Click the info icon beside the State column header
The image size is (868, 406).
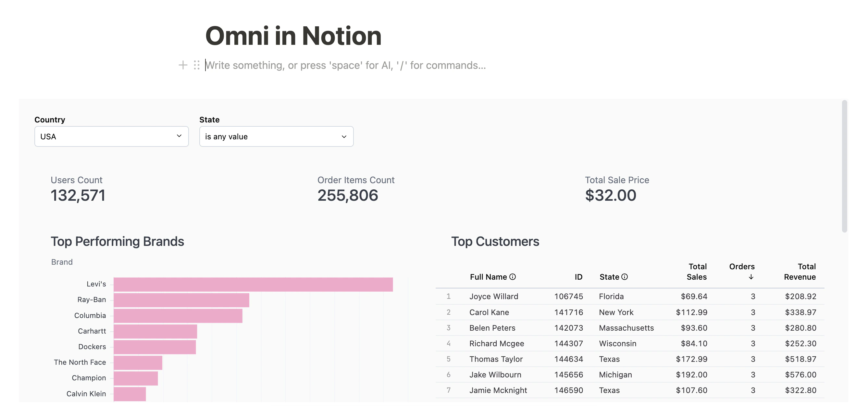626,277
